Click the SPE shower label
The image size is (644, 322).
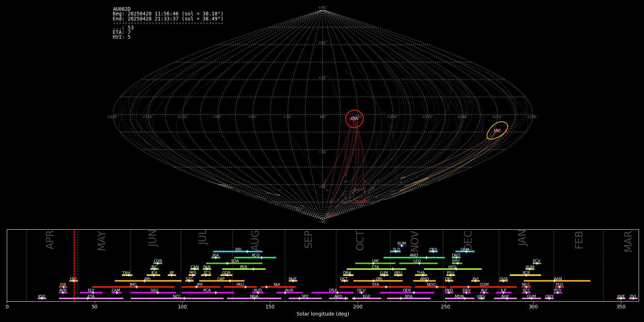pos(305,297)
